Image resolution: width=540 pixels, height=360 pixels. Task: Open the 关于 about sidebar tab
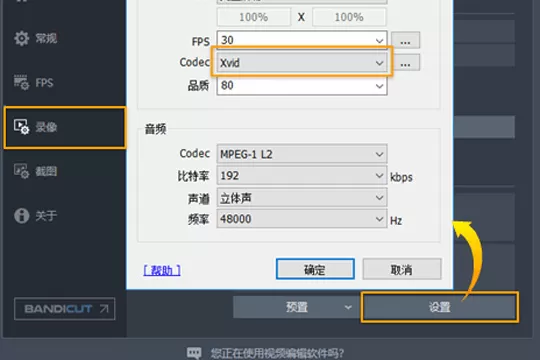click(65, 216)
